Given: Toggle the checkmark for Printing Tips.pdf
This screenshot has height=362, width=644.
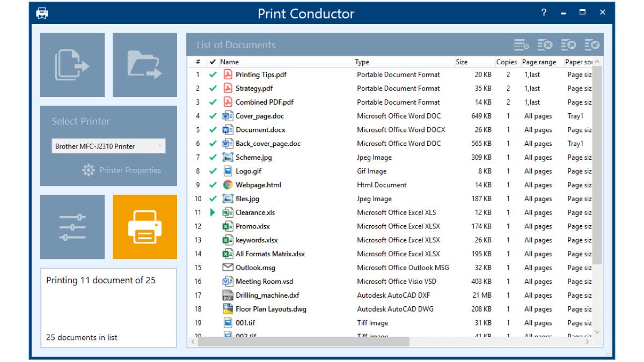Looking at the screenshot, I should click(x=213, y=75).
